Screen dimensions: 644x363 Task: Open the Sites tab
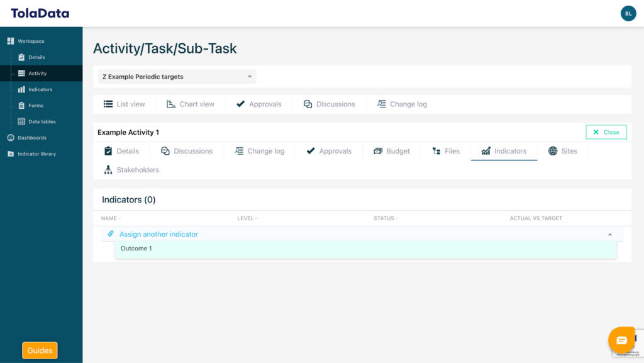[x=562, y=151]
